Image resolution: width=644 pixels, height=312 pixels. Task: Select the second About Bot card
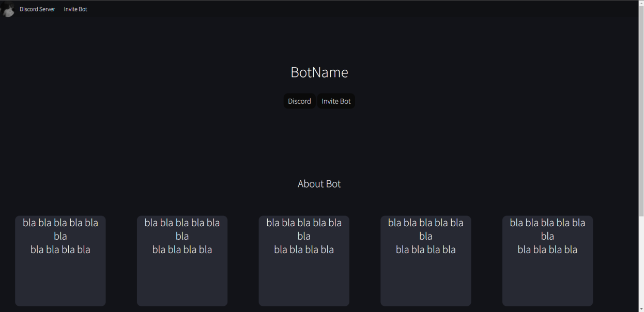click(182, 261)
